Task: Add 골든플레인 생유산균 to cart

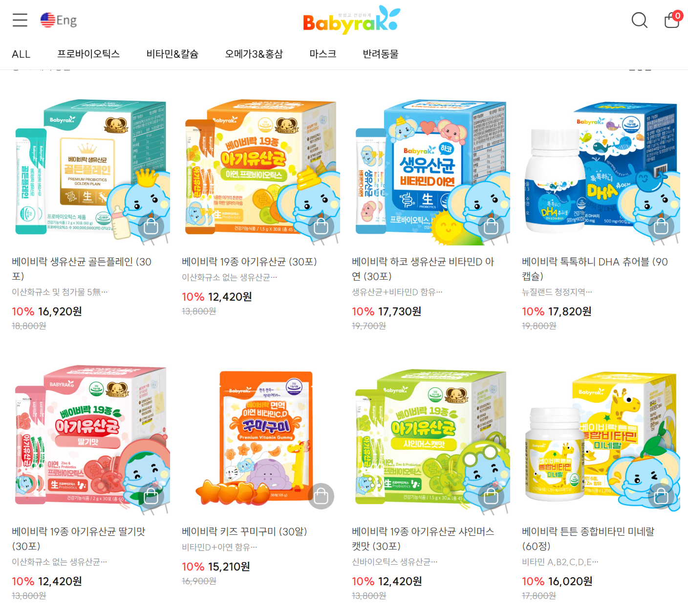Action: point(151,226)
